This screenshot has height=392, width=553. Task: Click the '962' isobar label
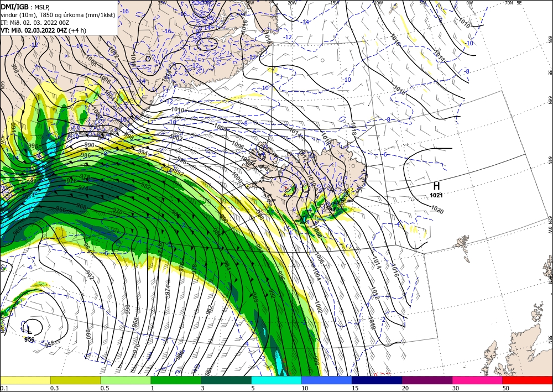click(90, 276)
